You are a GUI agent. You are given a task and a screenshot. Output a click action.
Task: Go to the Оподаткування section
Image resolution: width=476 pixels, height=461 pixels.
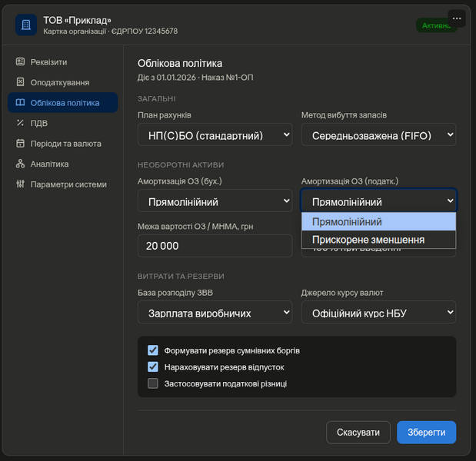coord(63,82)
